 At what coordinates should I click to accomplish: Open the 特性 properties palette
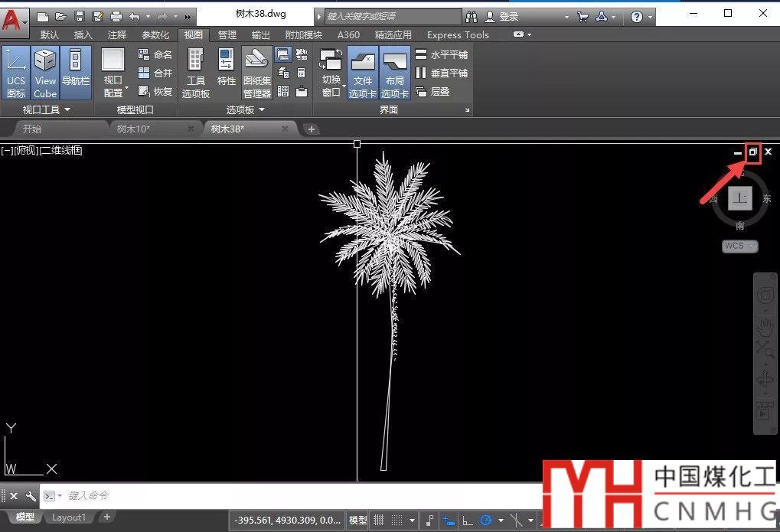(x=227, y=73)
